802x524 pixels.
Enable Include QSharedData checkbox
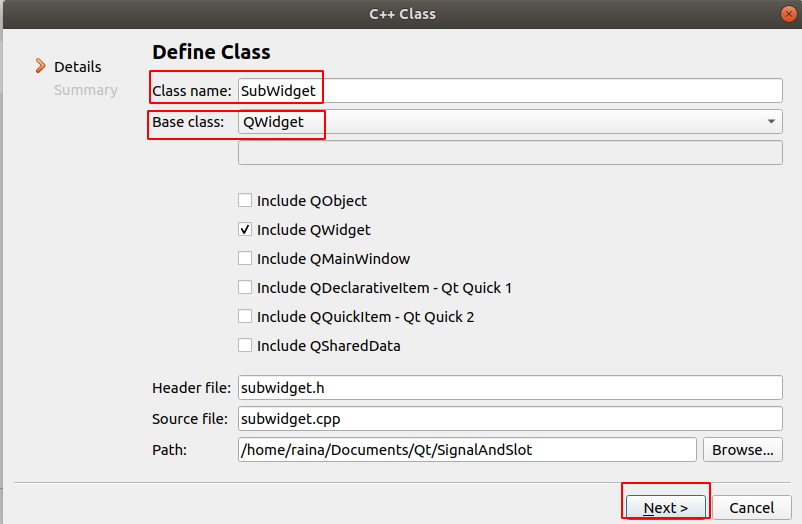tap(245, 345)
